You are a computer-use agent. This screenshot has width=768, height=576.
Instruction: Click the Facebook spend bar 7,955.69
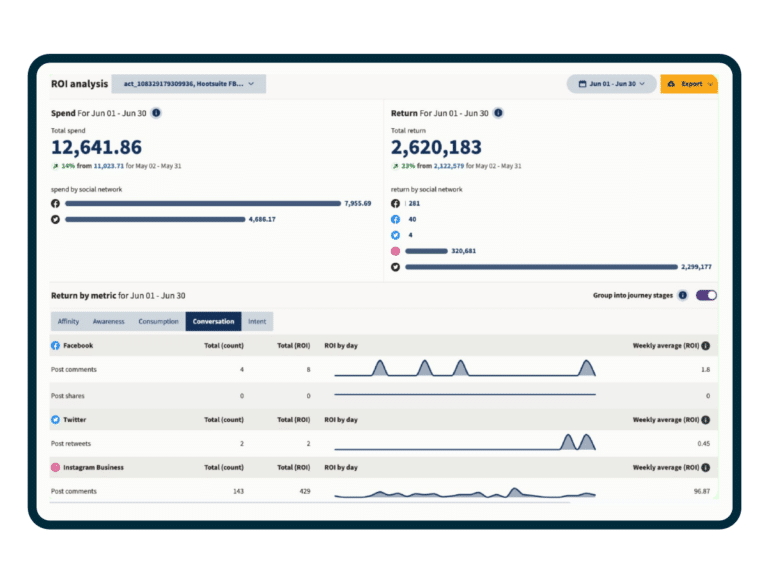(x=203, y=203)
